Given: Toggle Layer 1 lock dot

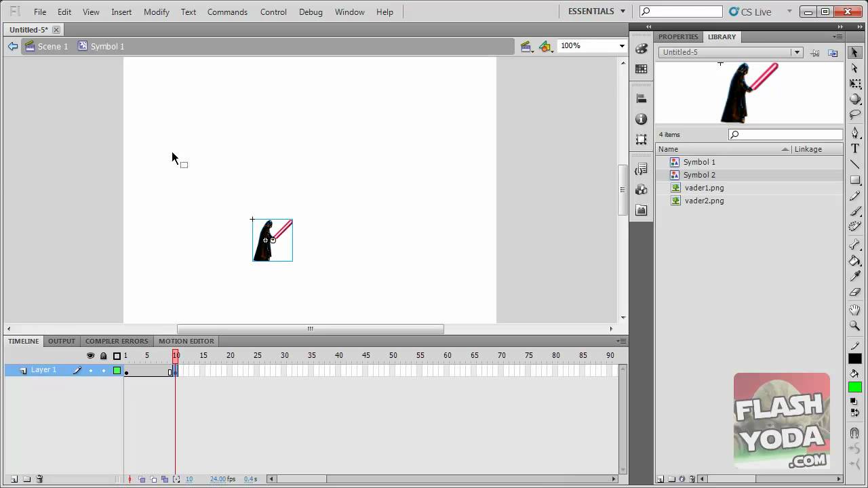Looking at the screenshot, I should point(104,371).
